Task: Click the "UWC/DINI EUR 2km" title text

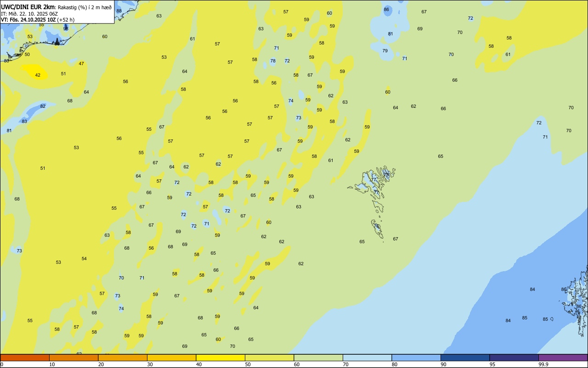Action: tap(28, 7)
